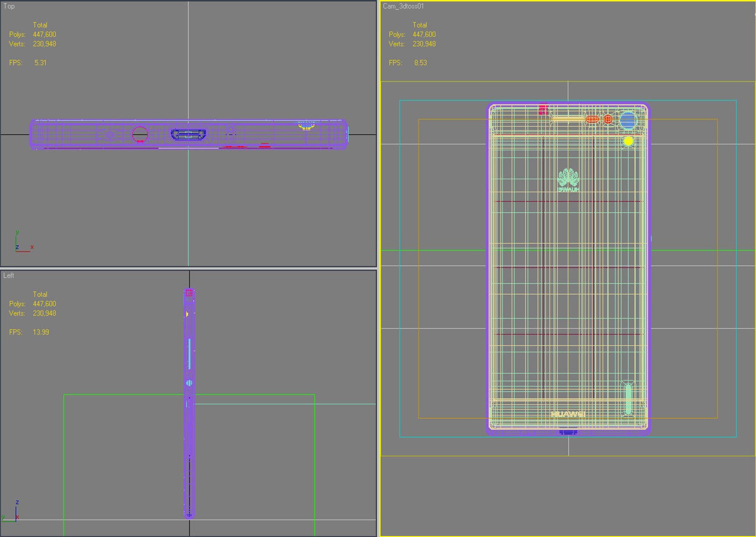Image resolution: width=756 pixels, height=537 pixels.
Task: Select the yellow flash circle on the phone
Action: [628, 141]
